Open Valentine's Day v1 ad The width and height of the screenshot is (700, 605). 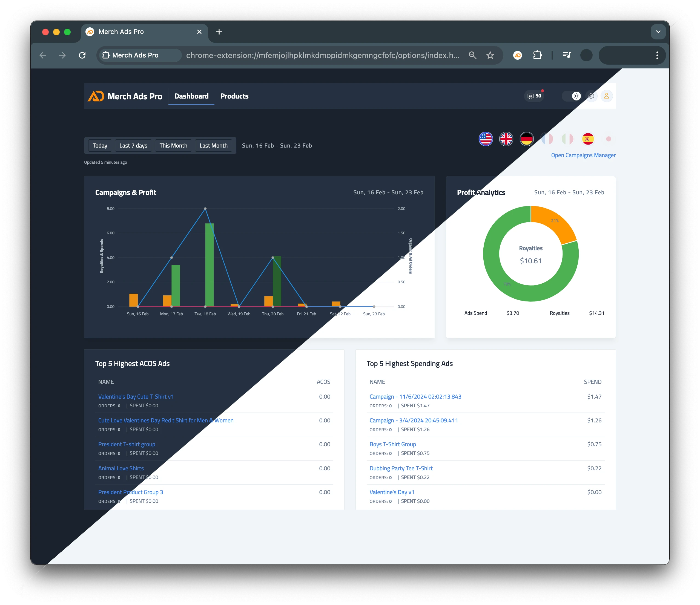pyautogui.click(x=392, y=492)
